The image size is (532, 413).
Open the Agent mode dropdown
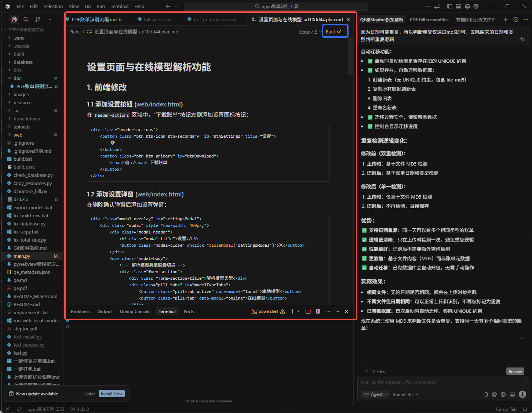(x=374, y=394)
